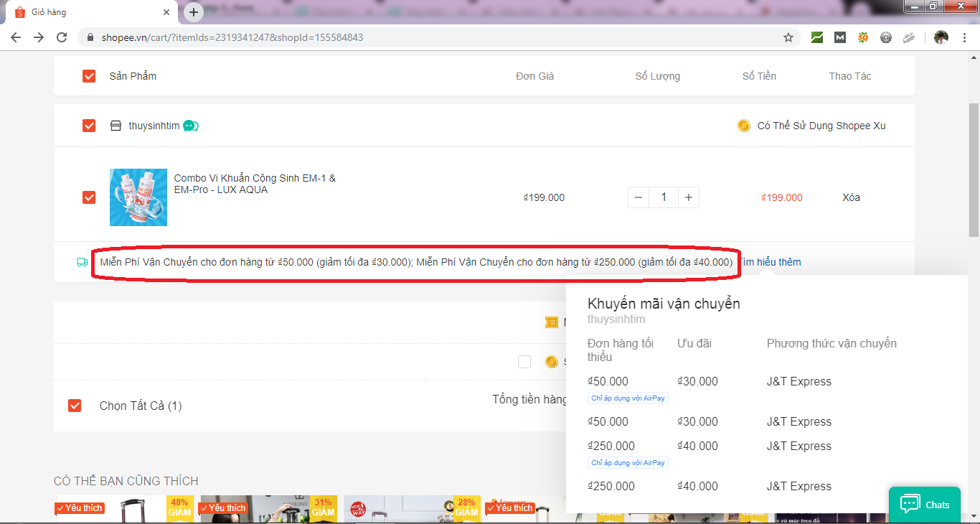Click the vertical page scrollbar

pos(974,169)
